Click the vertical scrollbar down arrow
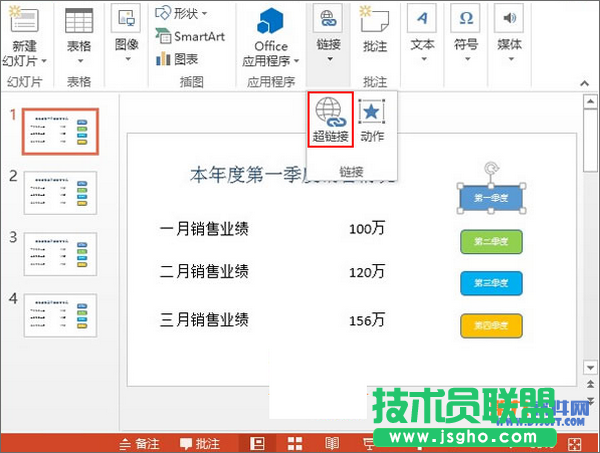Screen dimensions: 600x453 pyautogui.click(x=590, y=368)
